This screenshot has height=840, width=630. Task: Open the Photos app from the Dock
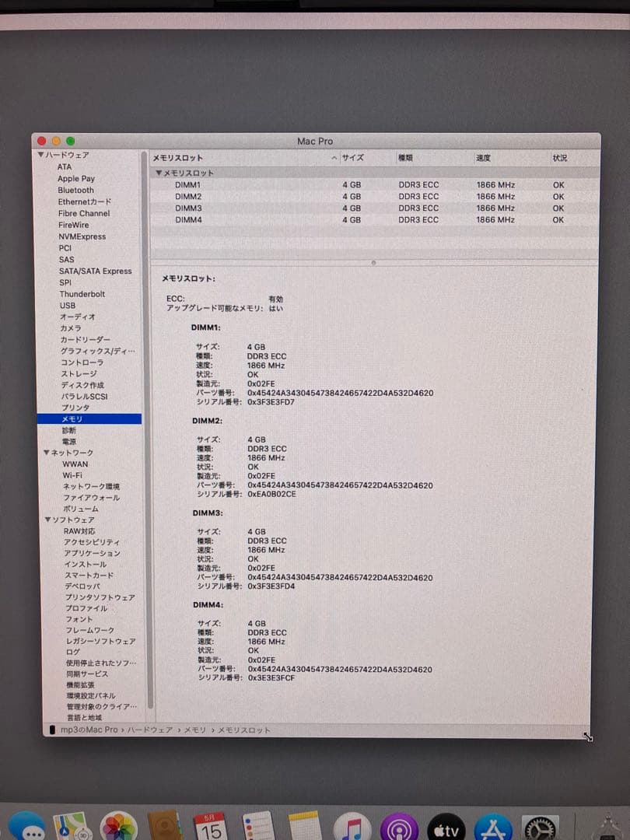click(x=117, y=826)
